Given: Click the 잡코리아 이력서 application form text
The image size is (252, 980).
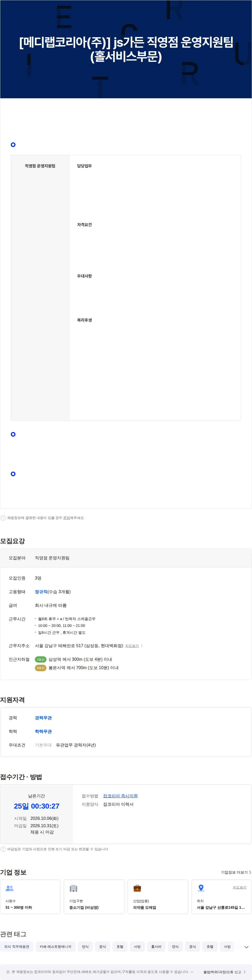Looking at the screenshot, I should tap(118, 804).
